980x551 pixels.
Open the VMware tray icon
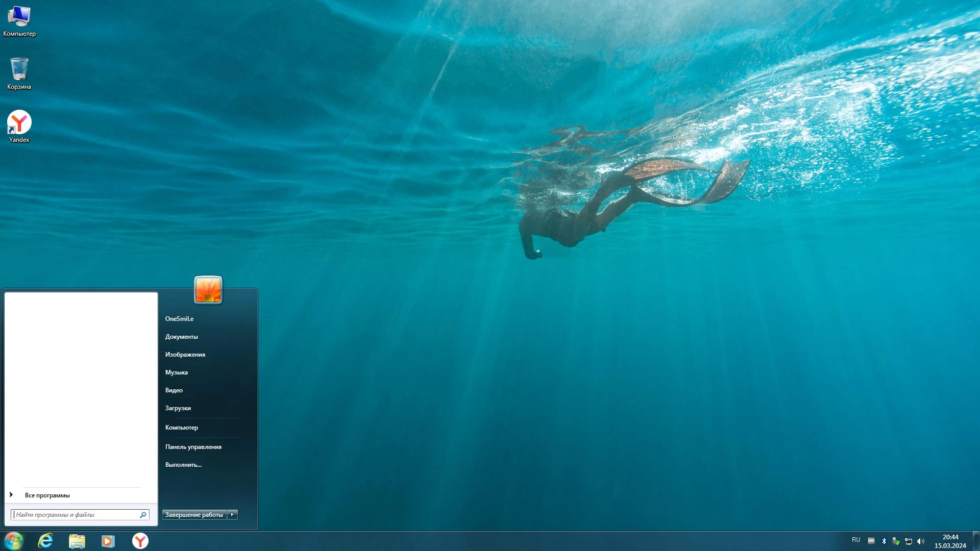pos(871,541)
